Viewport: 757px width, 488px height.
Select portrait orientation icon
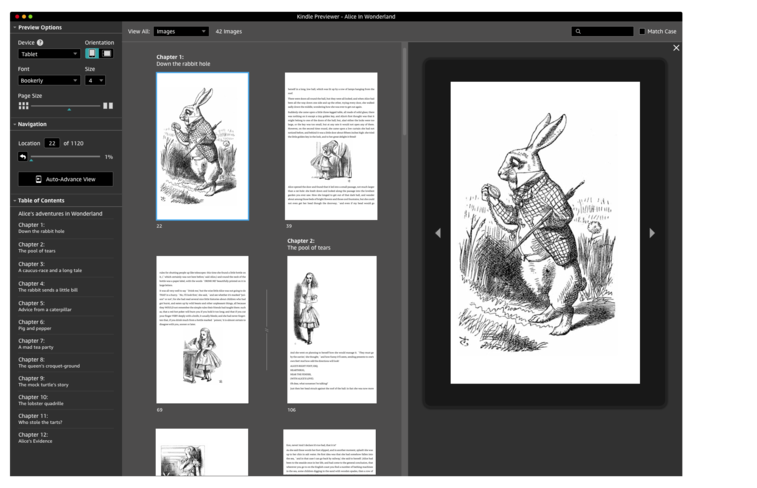pyautogui.click(x=92, y=54)
